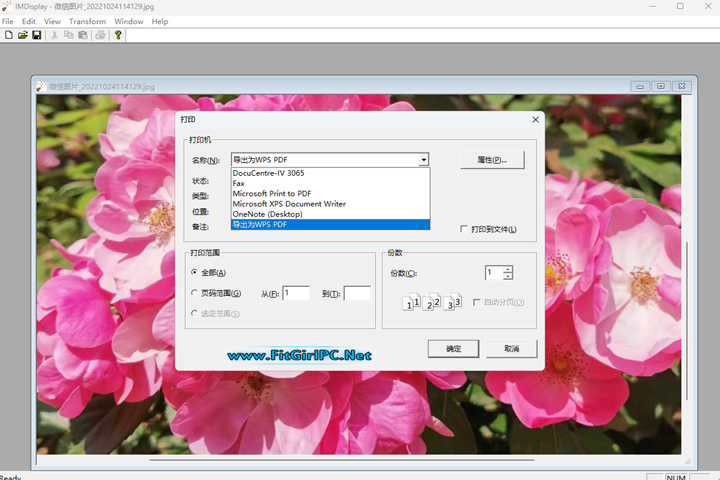Viewport: 720px width, 480px height.
Task: Click the 从 page-from input field
Action: (x=296, y=293)
